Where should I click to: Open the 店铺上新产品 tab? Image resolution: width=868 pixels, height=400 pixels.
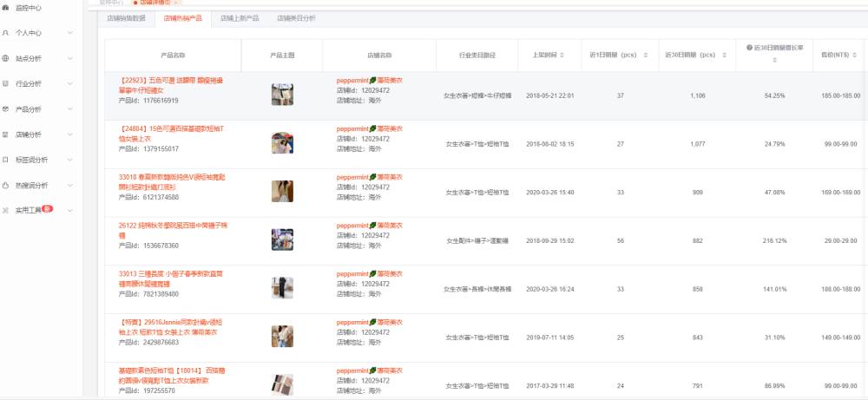tap(240, 18)
